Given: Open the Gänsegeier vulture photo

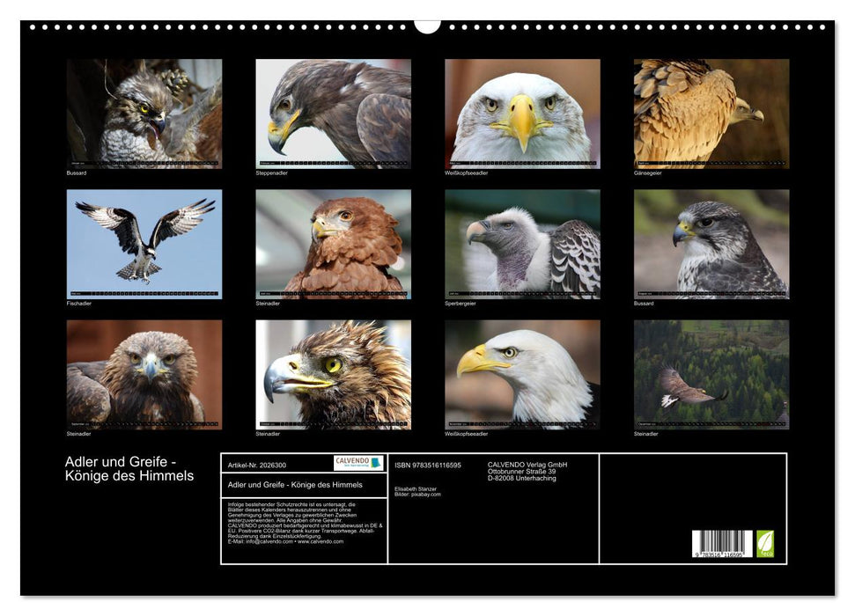Looking at the screenshot, I should click(711, 114).
